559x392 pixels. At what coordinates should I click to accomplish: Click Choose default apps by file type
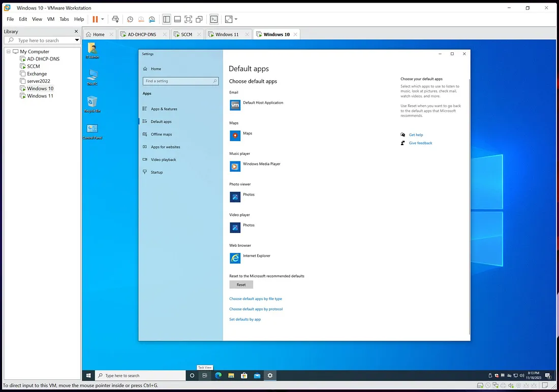[x=255, y=299]
